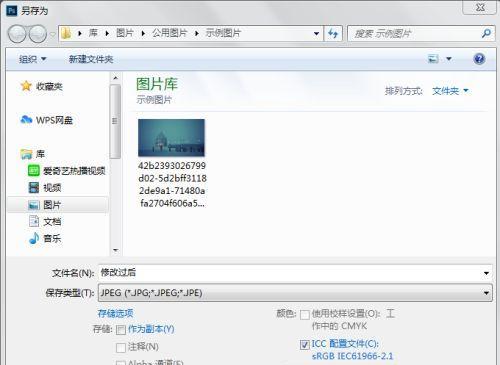Open the 保存类型 JPEG format dropdown
500x365 pixels.
coord(295,293)
